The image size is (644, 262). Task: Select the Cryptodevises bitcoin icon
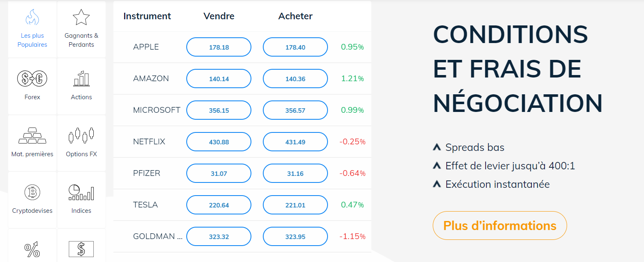click(32, 192)
